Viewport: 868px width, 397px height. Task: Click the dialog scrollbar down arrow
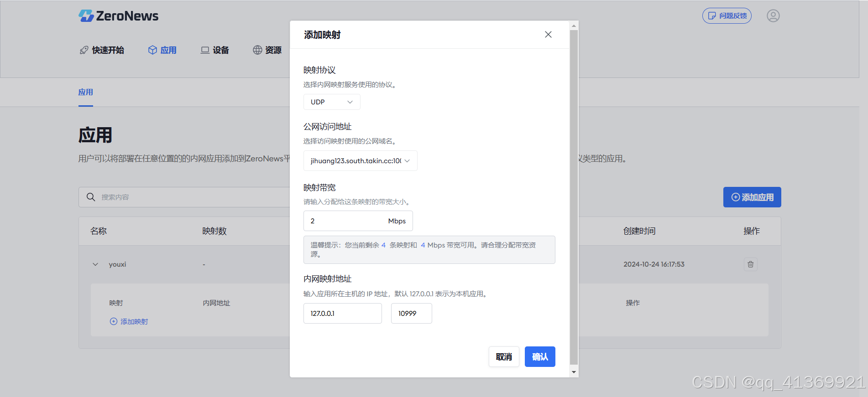pos(574,372)
